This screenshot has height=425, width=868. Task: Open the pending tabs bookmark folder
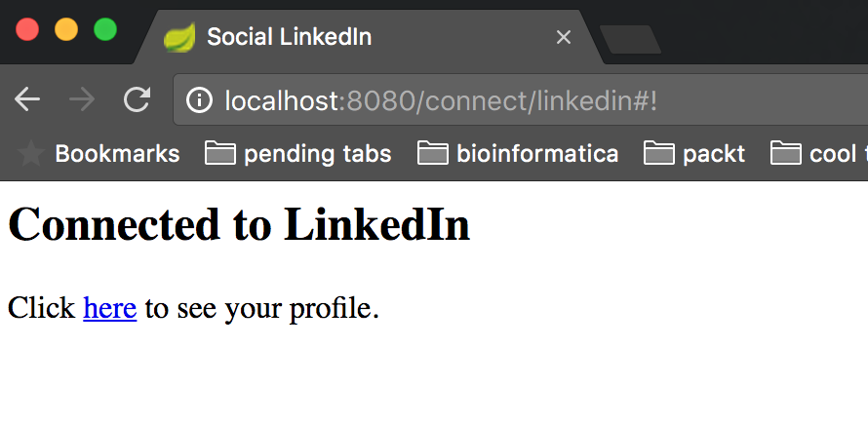[x=297, y=153]
